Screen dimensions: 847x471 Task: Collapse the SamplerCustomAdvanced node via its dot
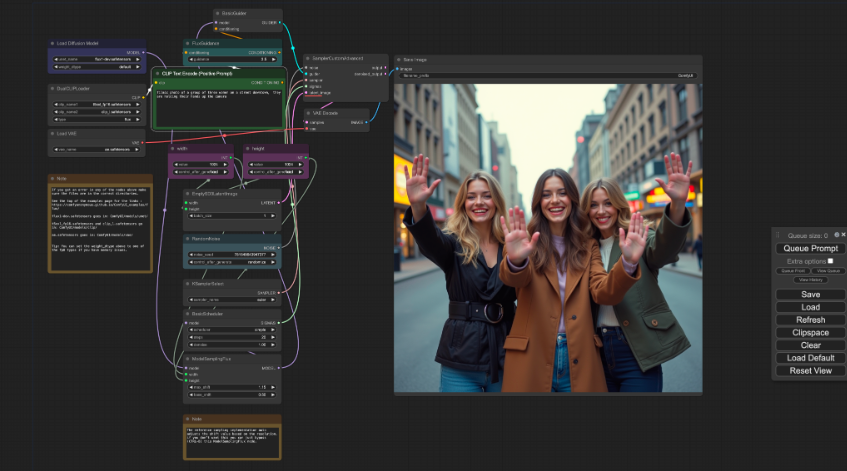pyautogui.click(x=308, y=58)
